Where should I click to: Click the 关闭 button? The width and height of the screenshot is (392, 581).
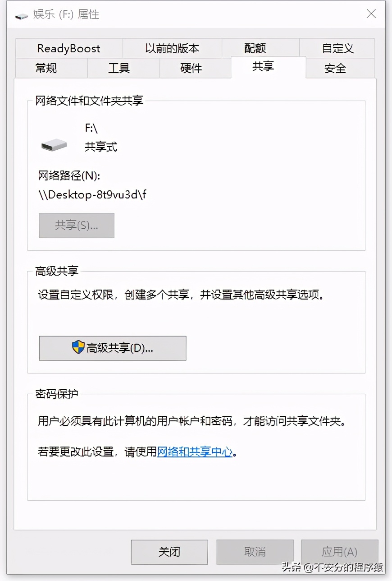(169, 552)
